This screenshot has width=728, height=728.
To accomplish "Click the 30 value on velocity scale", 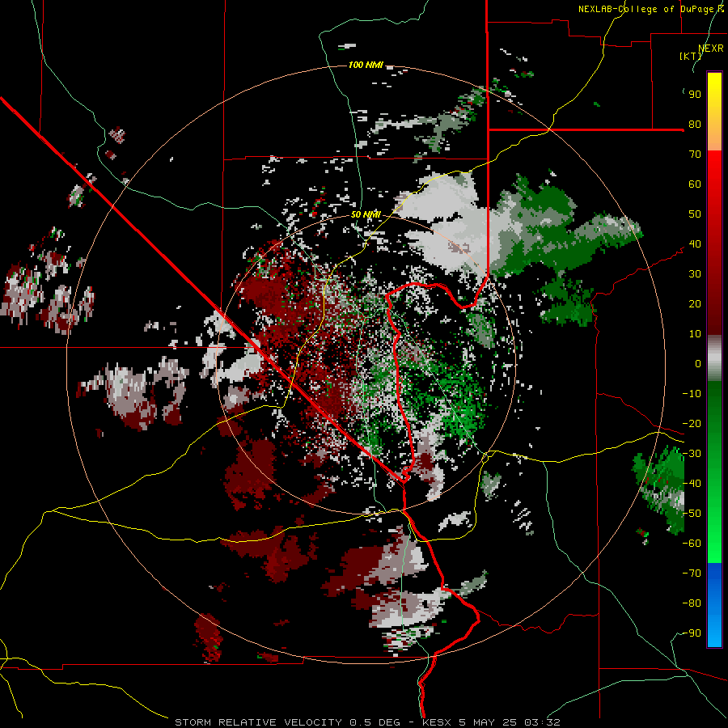I will (695, 274).
